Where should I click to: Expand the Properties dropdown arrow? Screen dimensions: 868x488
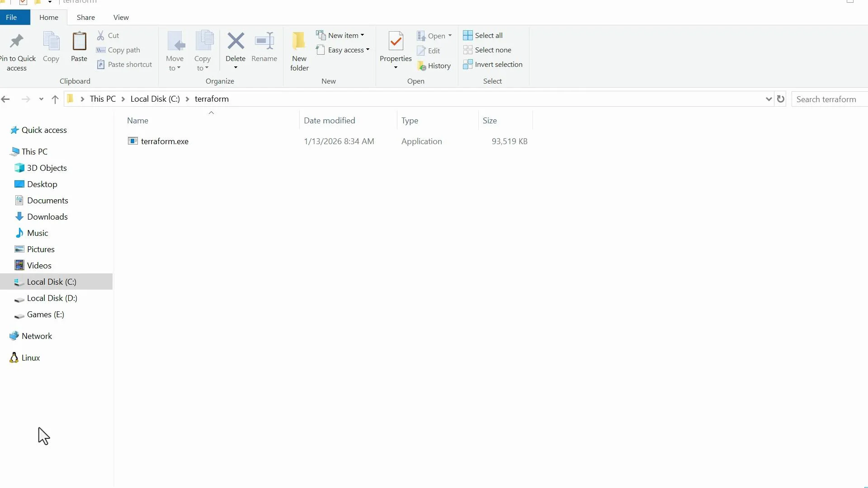(396, 68)
